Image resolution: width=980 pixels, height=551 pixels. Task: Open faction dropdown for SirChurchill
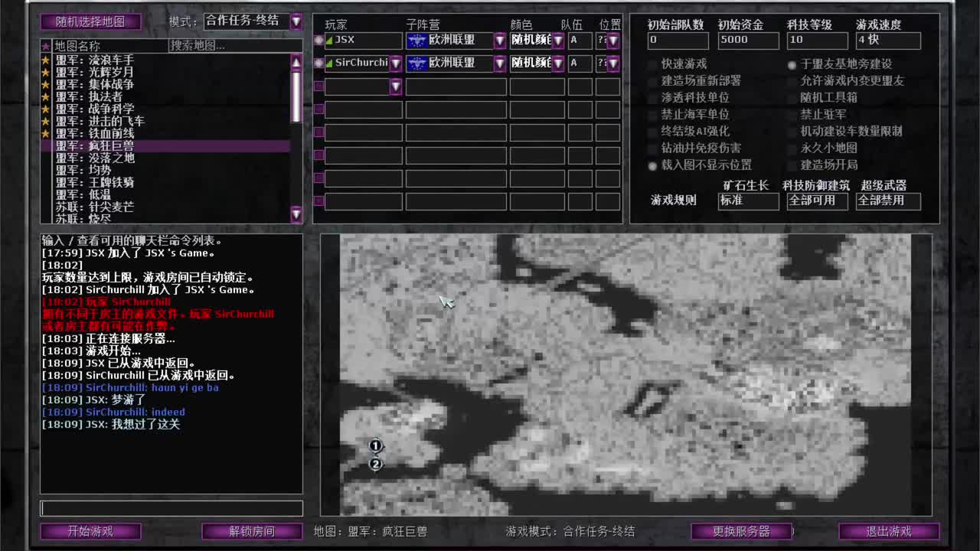click(500, 63)
